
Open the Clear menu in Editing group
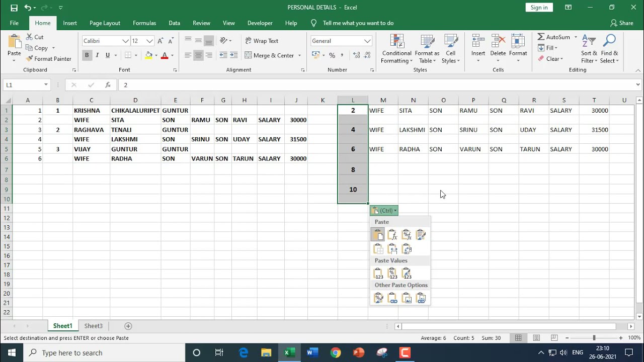click(x=552, y=59)
